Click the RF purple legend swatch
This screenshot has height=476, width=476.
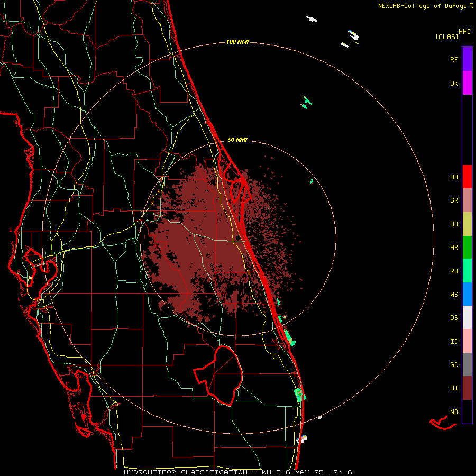tap(467, 59)
